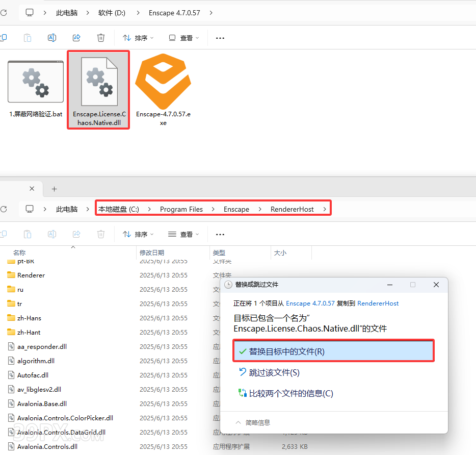Image resolution: width=476 pixels, height=455 pixels.
Task: Sort by the 修改日期 column header
Action: pyautogui.click(x=152, y=252)
